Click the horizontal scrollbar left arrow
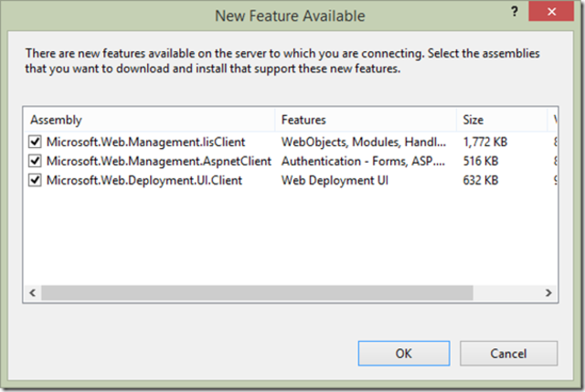 pos(33,292)
